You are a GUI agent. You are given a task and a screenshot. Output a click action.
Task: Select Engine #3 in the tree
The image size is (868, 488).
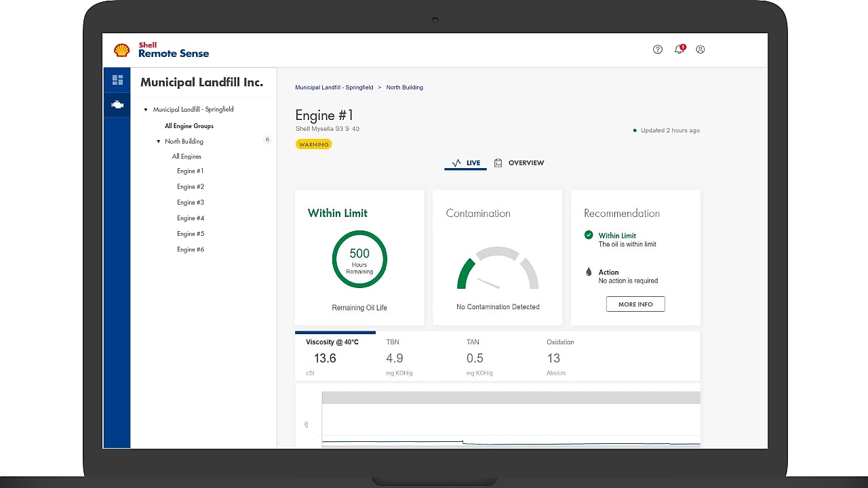191,203
